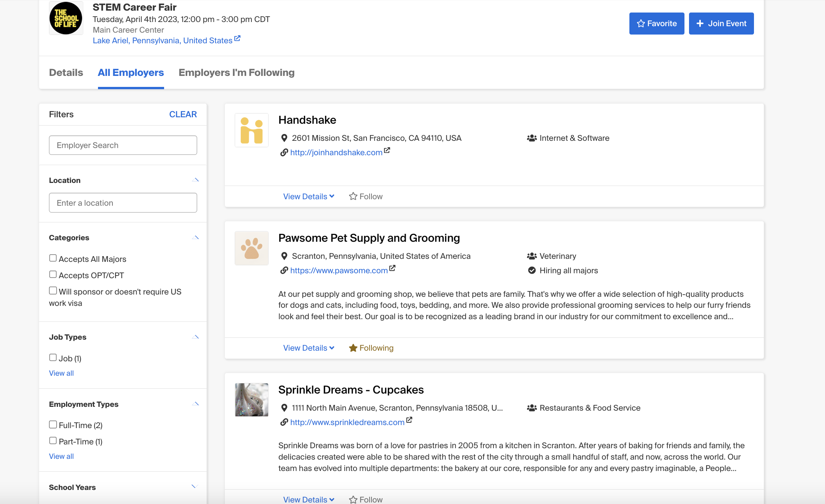
Task: Click the checkmark icon beside Hiring all majors
Action: click(532, 271)
